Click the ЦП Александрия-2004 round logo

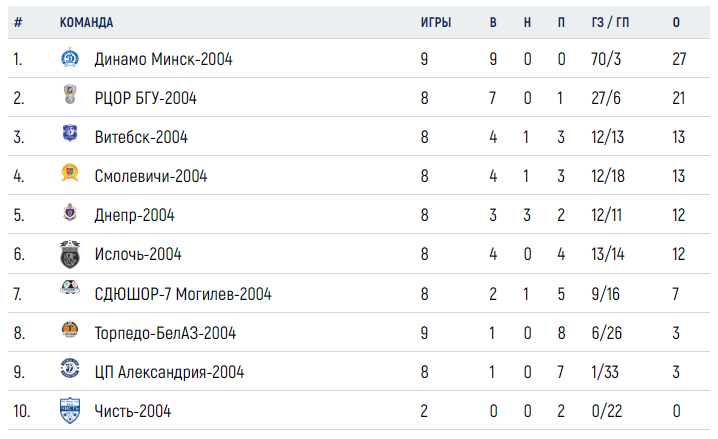pyautogui.click(x=70, y=368)
